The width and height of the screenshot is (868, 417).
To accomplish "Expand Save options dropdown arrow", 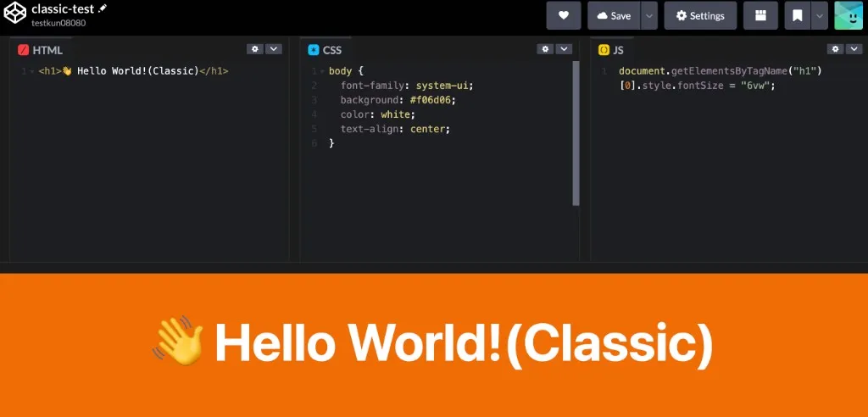I will point(649,15).
